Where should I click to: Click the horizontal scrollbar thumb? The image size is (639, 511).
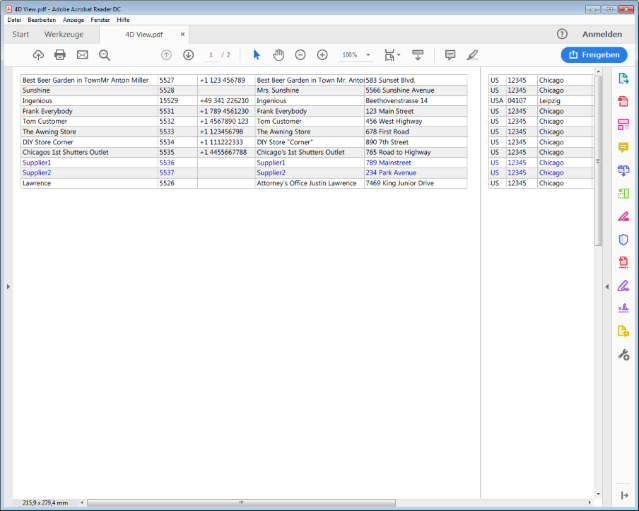coord(241,503)
